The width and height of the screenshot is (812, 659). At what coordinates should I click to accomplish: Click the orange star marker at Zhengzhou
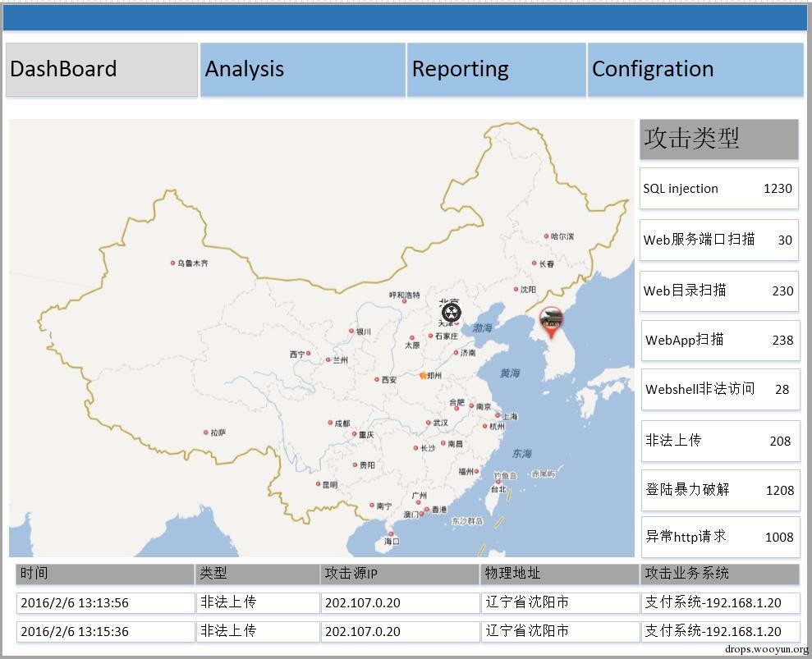click(423, 375)
